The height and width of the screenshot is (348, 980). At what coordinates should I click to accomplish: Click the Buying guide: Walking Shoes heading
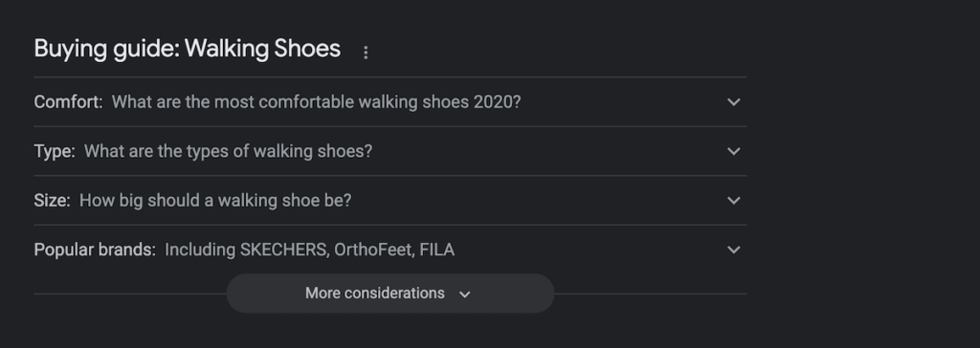188,49
